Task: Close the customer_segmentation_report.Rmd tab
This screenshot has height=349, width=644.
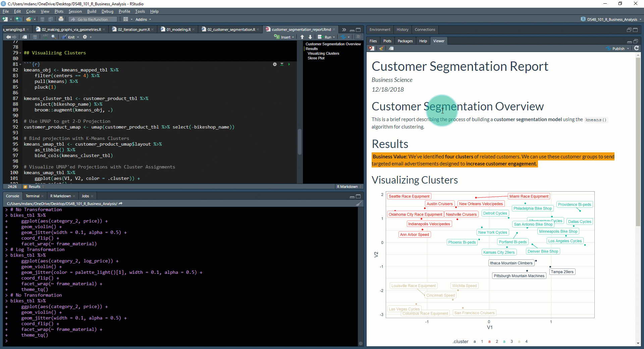Action: tap(334, 30)
